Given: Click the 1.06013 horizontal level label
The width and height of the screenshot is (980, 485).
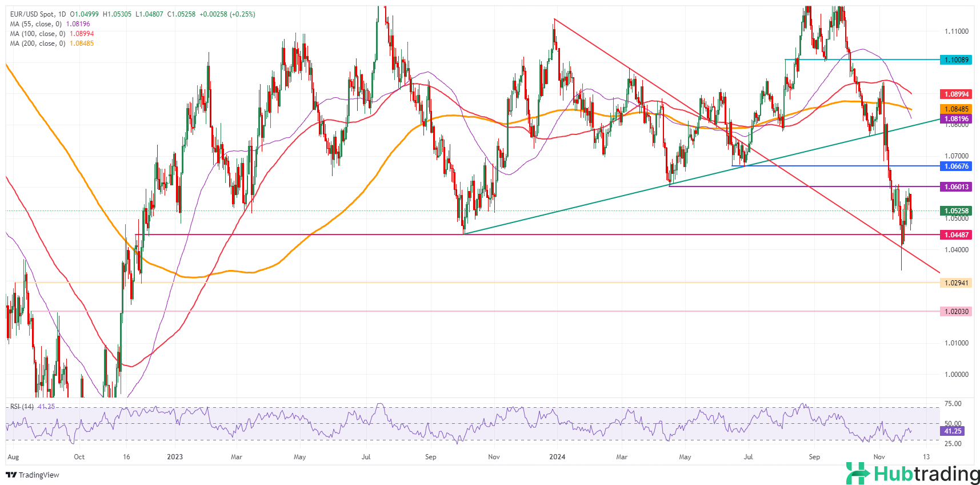Looking at the screenshot, I should [x=955, y=187].
